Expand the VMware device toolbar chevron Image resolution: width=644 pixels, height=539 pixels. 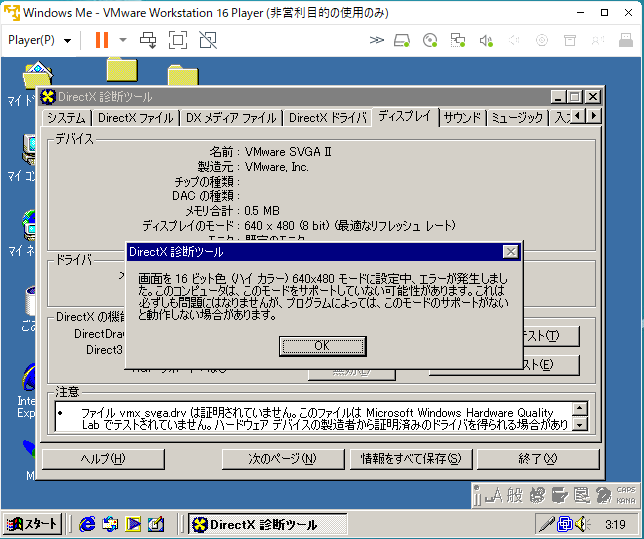[x=376, y=40]
